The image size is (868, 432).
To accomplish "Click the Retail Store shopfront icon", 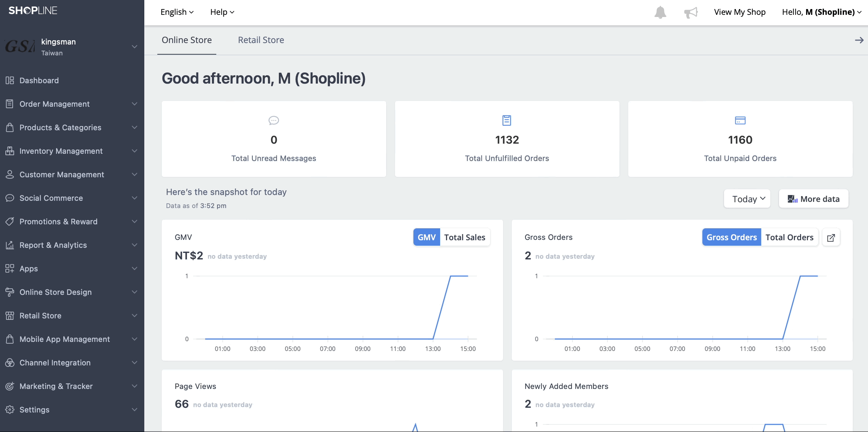I will pyautogui.click(x=10, y=315).
